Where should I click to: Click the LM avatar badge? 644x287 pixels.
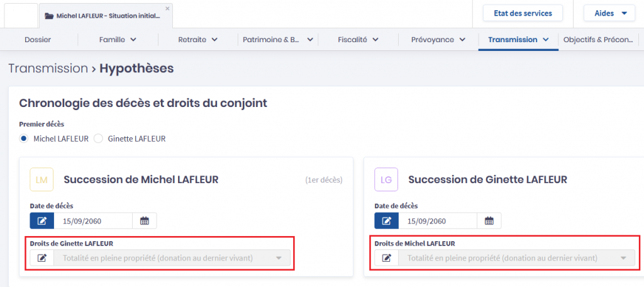click(42, 180)
